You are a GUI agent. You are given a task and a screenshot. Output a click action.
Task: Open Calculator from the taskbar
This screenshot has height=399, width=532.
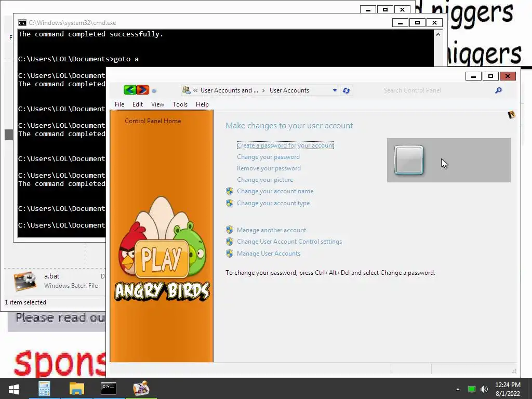[x=44, y=389]
